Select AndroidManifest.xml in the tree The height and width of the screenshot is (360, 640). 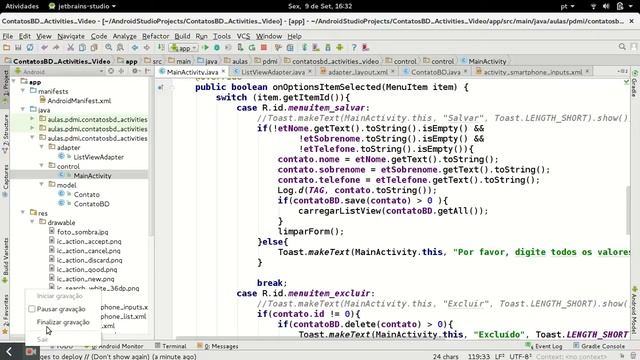pyautogui.click(x=79, y=100)
